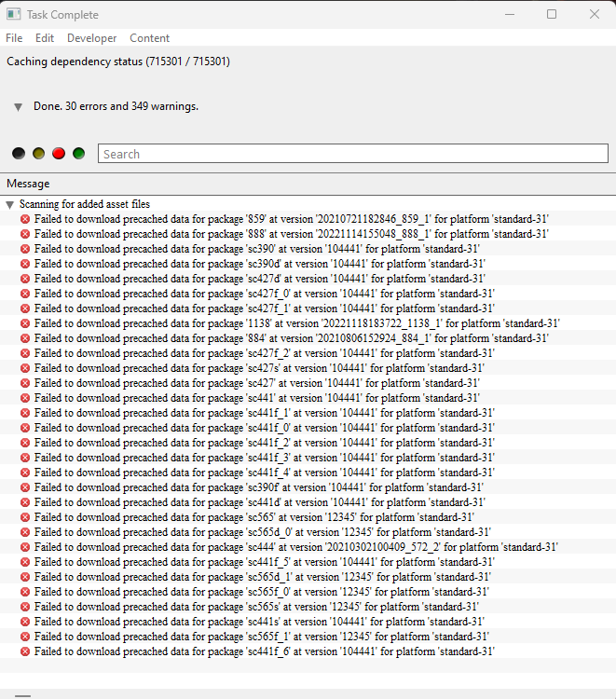Click error icon for package 'sc441f_2' row
The height and width of the screenshot is (699, 616).
[x=25, y=443]
